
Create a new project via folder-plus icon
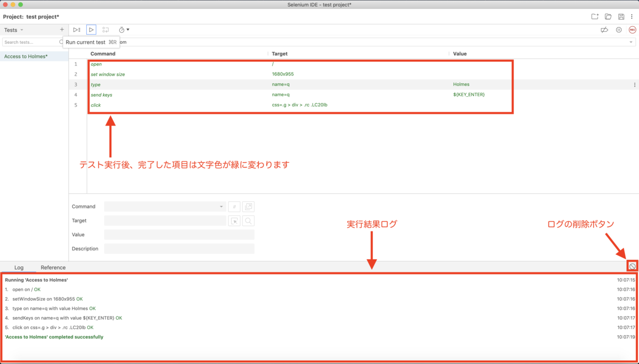(x=595, y=16)
